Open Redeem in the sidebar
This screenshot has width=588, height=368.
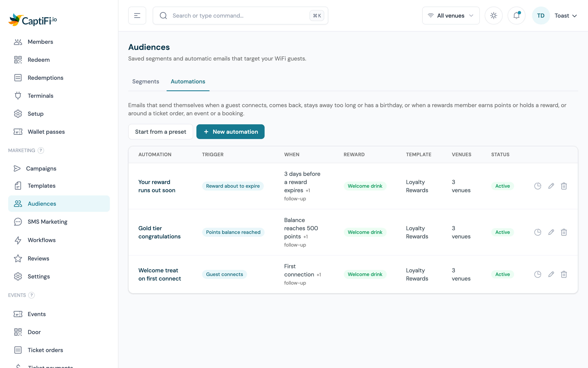click(x=59, y=60)
